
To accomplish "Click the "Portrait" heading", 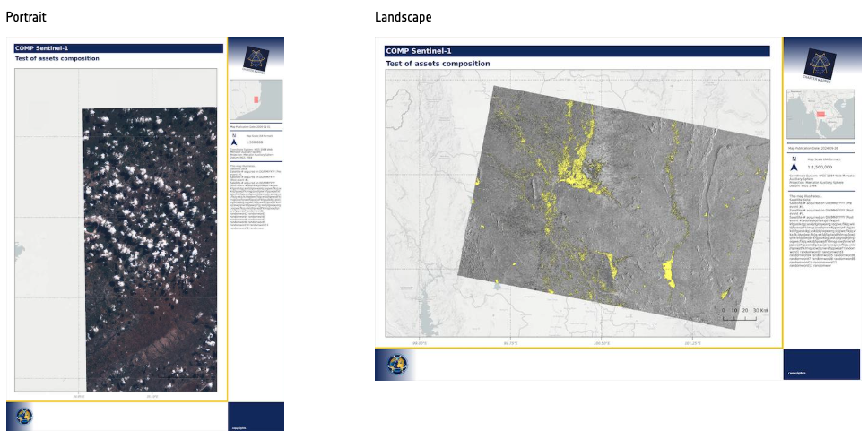I will click(25, 17).
